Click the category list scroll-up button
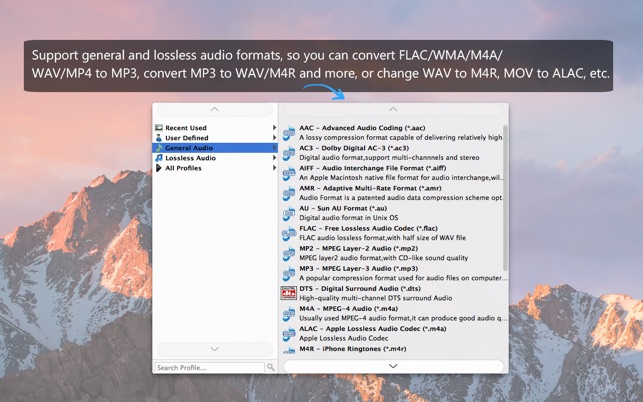Screen dimensions: 643x402 click(214, 110)
